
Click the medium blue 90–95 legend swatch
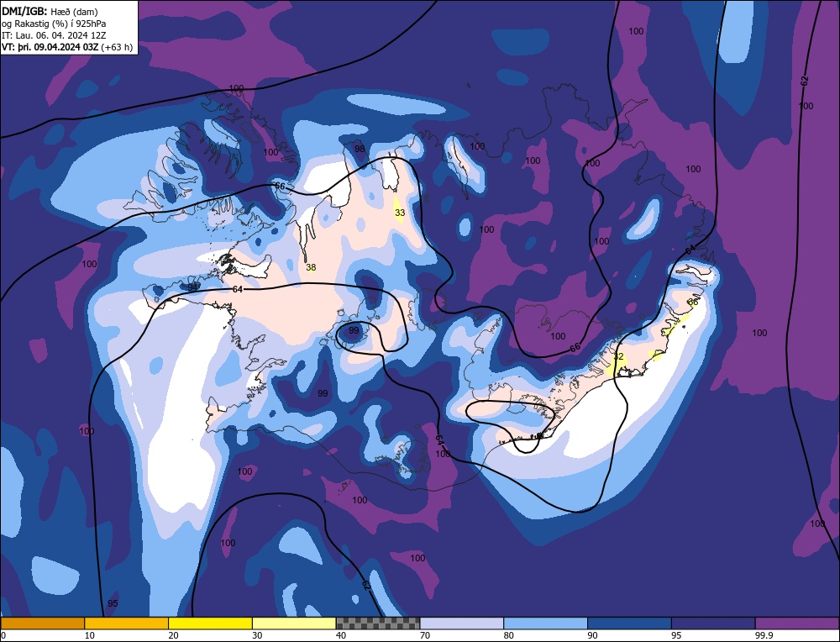click(629, 623)
